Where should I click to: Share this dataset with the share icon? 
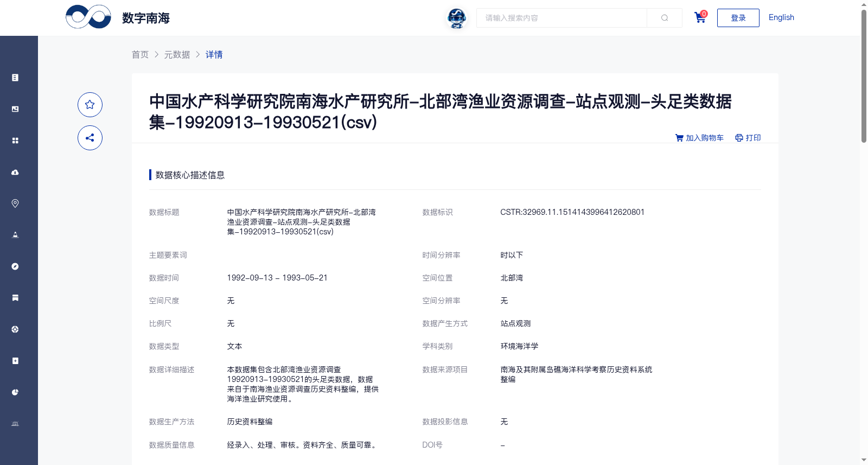(x=90, y=138)
